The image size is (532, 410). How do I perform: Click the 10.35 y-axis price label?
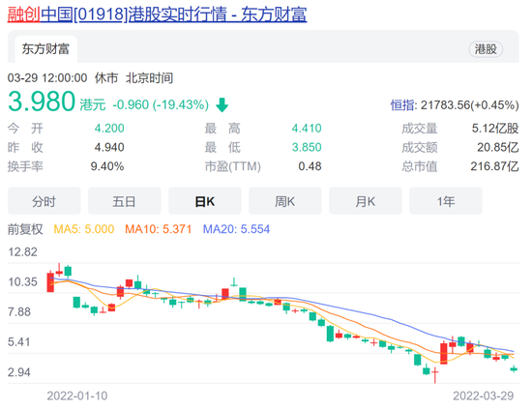[x=23, y=281]
